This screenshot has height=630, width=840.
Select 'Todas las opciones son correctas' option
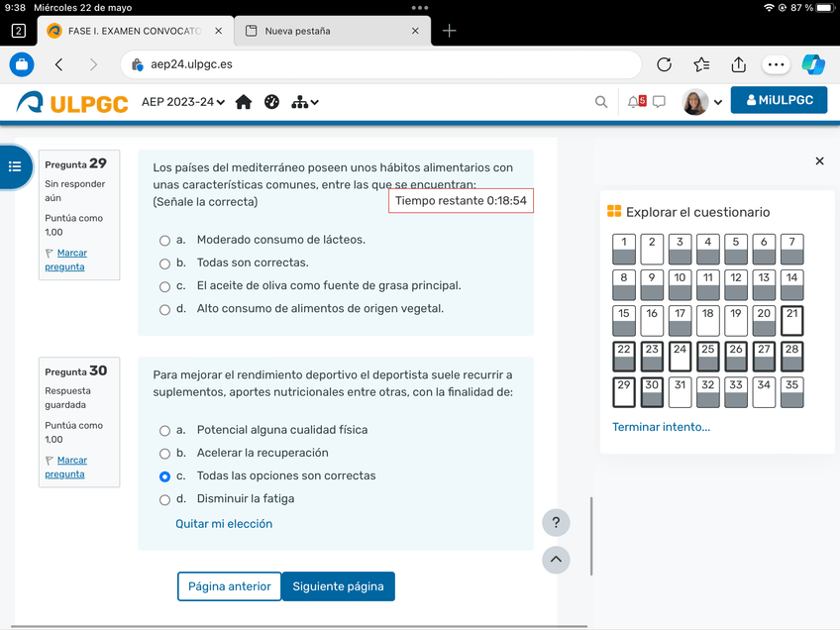(x=164, y=476)
